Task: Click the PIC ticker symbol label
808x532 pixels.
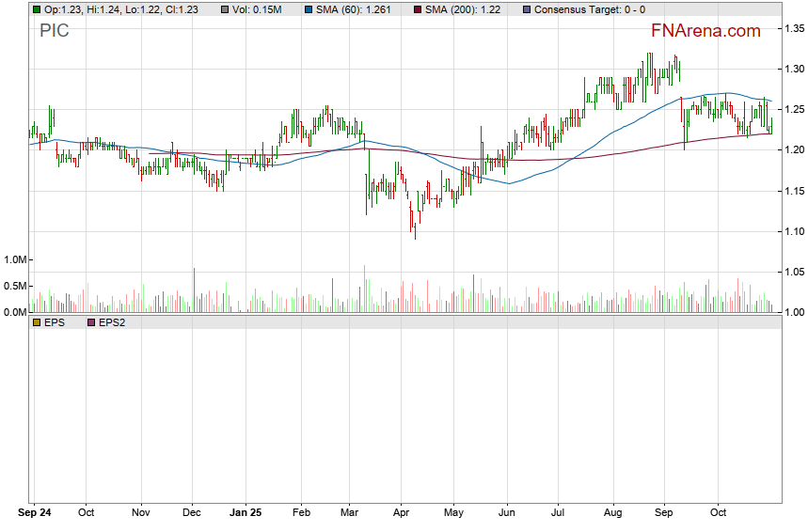Action: [x=54, y=30]
